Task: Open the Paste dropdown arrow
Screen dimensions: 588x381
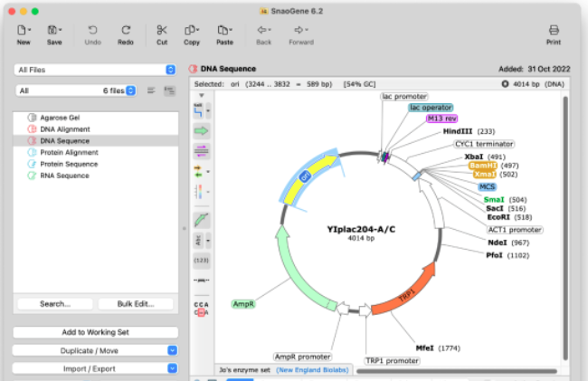Action: pyautogui.click(x=231, y=30)
